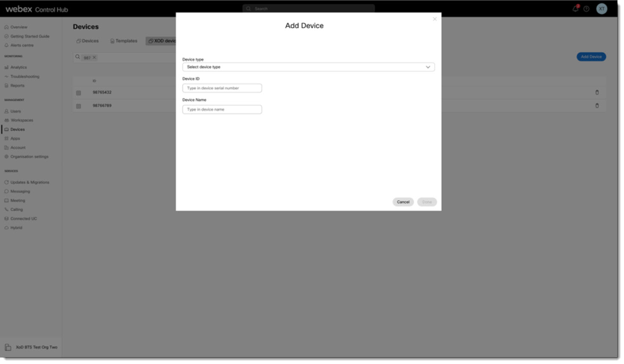Tick checkbox for device 98766789
The width and height of the screenshot is (624, 364).
click(x=79, y=106)
